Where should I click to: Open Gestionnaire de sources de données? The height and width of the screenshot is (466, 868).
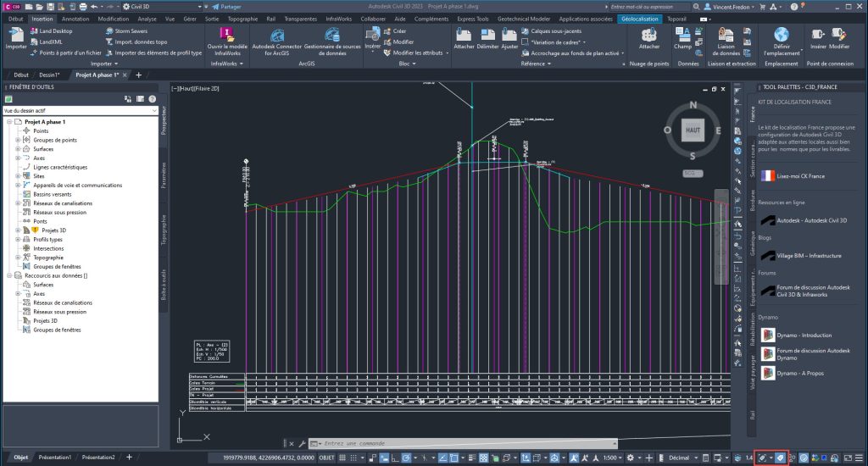coord(332,42)
